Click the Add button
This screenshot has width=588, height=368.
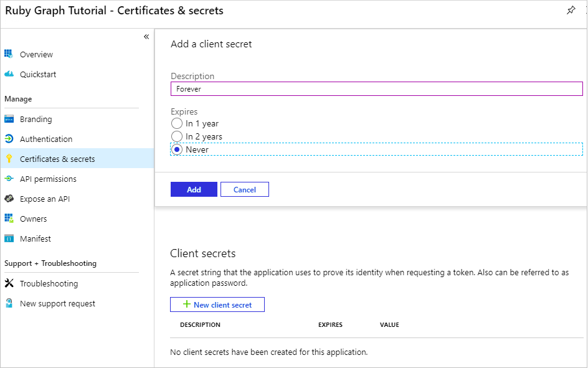tap(194, 189)
